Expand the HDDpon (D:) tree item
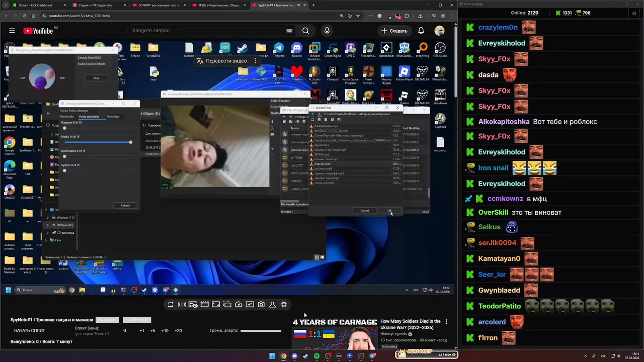The width and height of the screenshot is (644, 362). [x=48, y=225]
